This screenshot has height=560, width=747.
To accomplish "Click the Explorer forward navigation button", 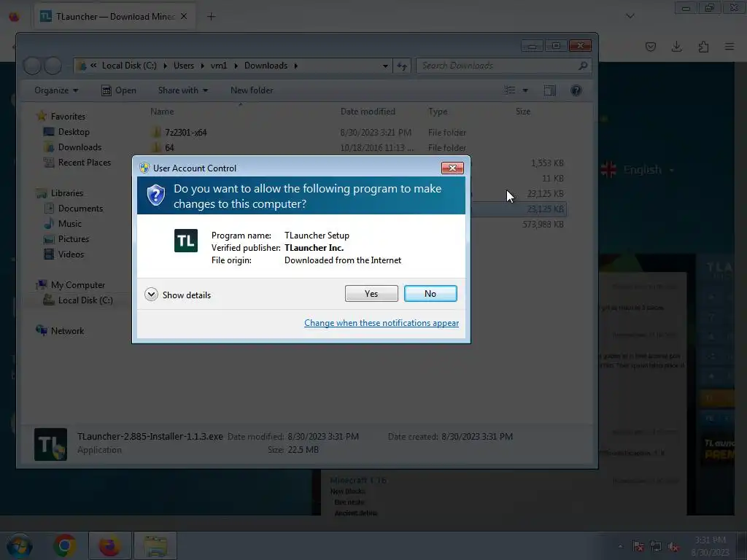I will 53,66.
